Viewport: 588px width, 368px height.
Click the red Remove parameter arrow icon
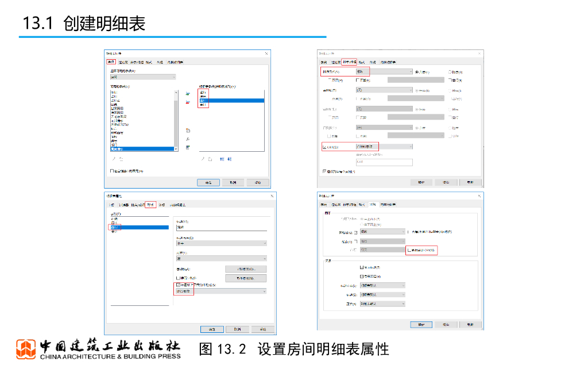pos(188,102)
